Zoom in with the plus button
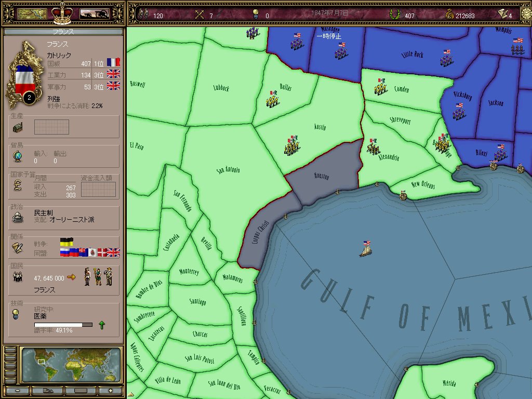The height and width of the screenshot is (399, 532). (x=110, y=391)
